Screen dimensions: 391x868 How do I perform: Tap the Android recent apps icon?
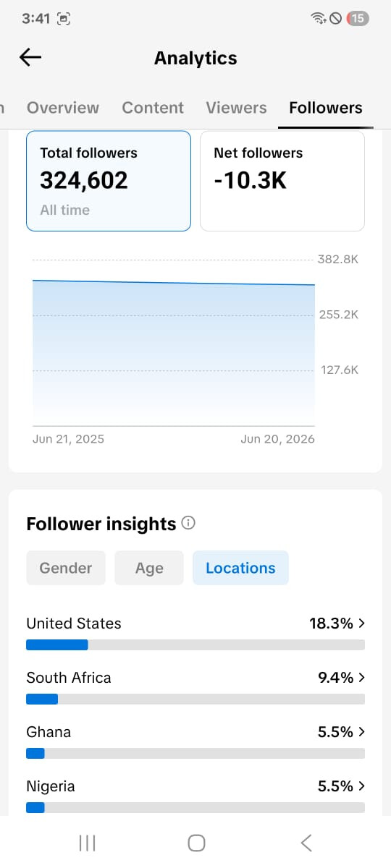tap(87, 843)
